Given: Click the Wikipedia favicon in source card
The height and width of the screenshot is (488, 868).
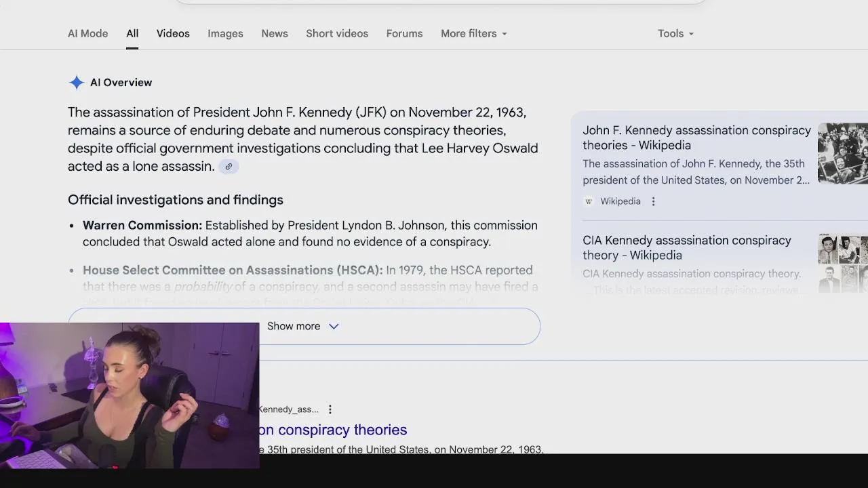Looking at the screenshot, I should 589,201.
